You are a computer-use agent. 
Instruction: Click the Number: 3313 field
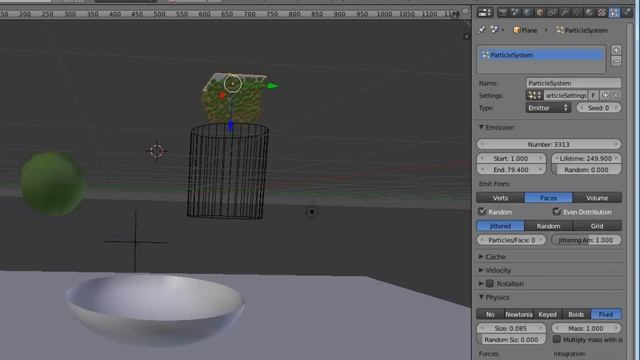[549, 144]
